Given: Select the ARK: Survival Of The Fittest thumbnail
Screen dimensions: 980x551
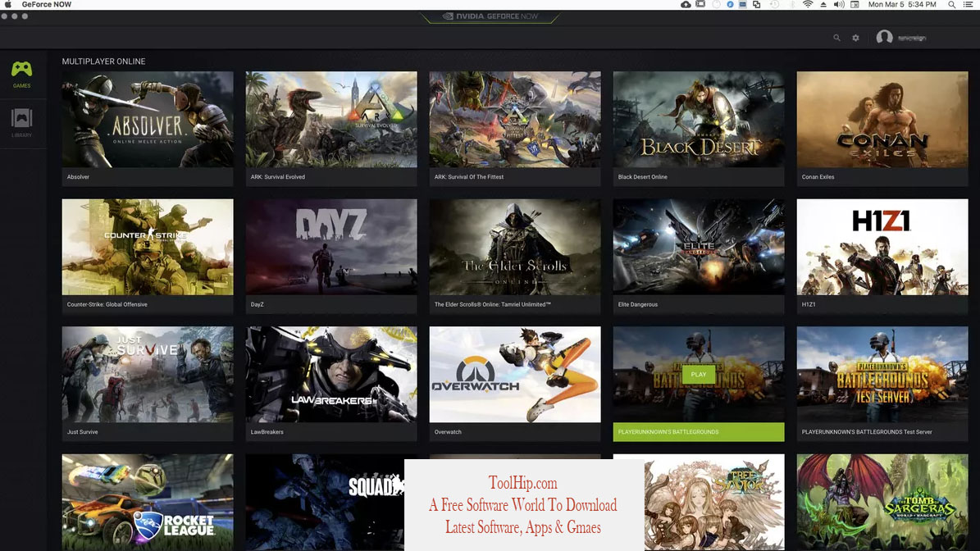Looking at the screenshot, I should coord(515,120).
